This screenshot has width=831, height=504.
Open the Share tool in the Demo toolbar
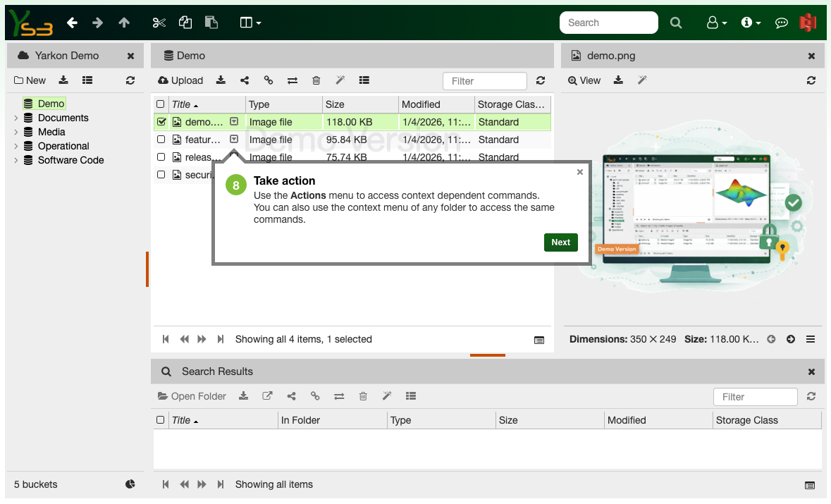tap(245, 80)
